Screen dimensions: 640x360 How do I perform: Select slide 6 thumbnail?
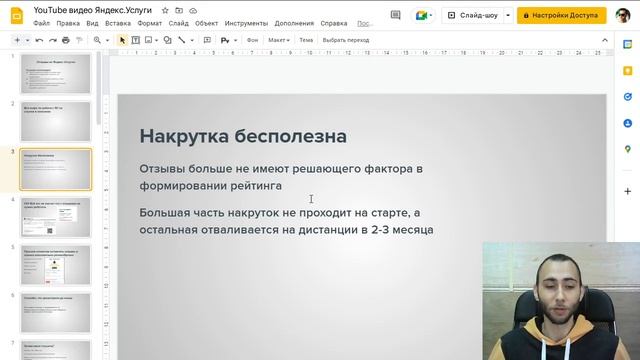coord(56,313)
